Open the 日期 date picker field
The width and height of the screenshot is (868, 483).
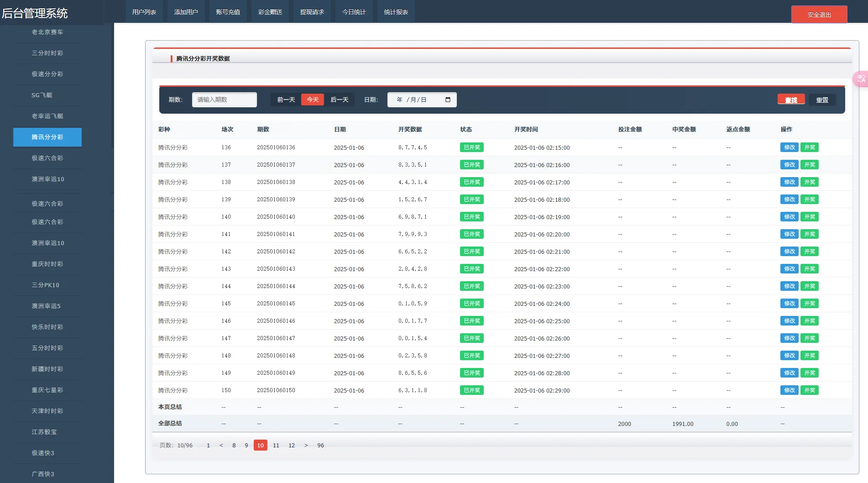415,100
